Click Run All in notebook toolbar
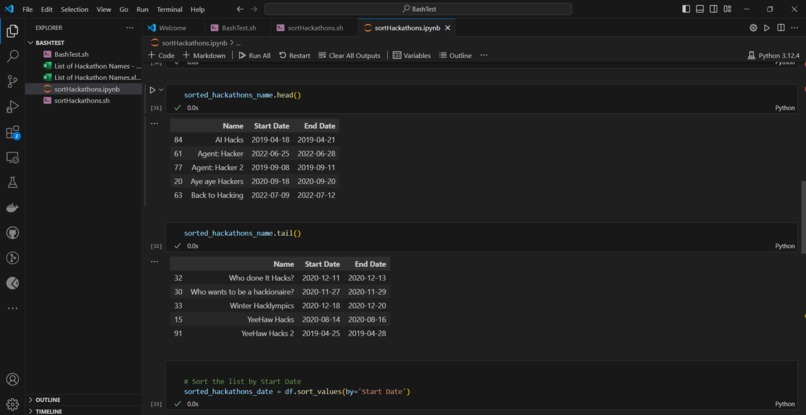Viewport: 806px width, 415px height. click(x=254, y=55)
